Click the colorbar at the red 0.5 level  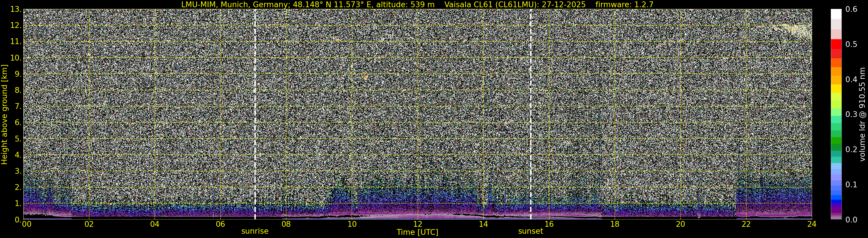pyautogui.click(x=836, y=44)
